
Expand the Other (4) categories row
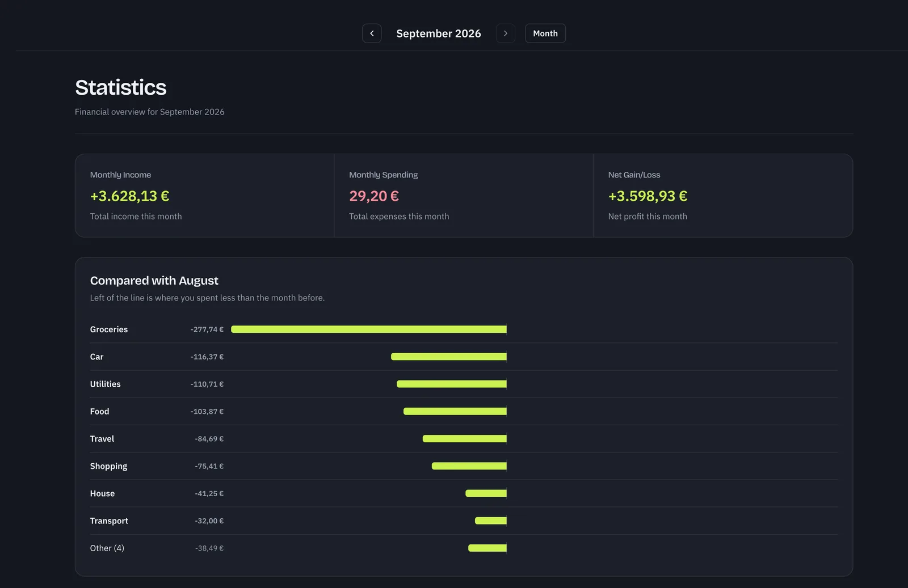pyautogui.click(x=464, y=548)
